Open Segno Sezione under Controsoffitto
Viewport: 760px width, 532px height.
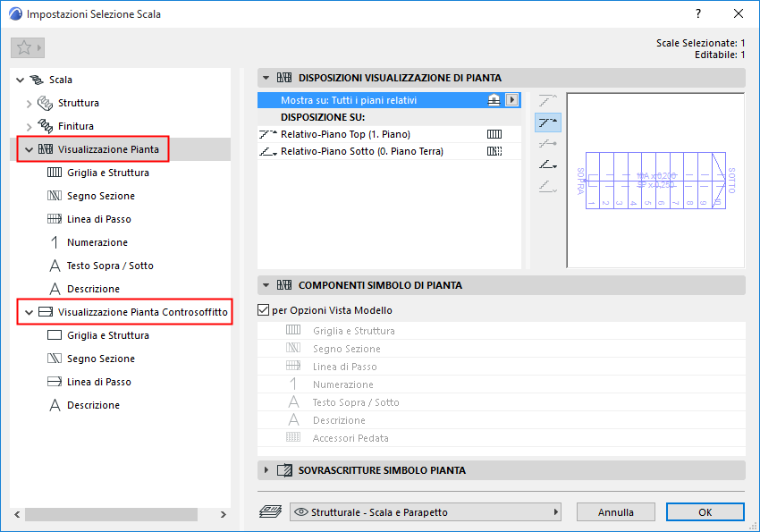[x=101, y=359]
